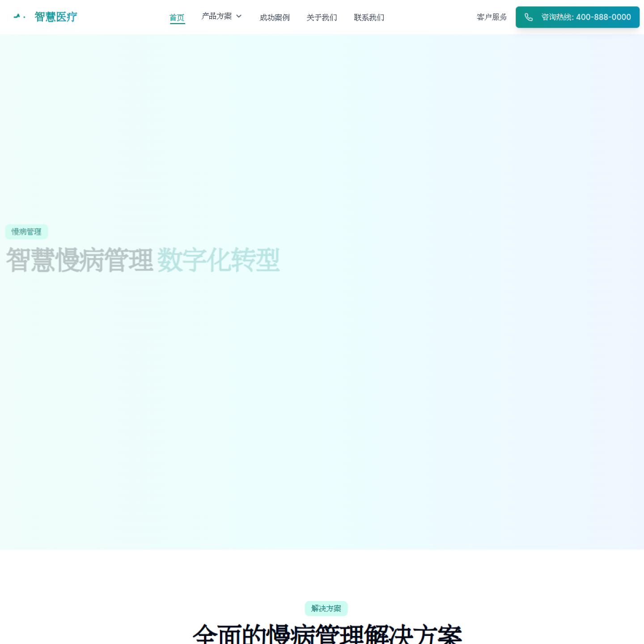644x644 pixels.
Task: Click the 智慧医疗 brand name text
Action: pos(56,17)
